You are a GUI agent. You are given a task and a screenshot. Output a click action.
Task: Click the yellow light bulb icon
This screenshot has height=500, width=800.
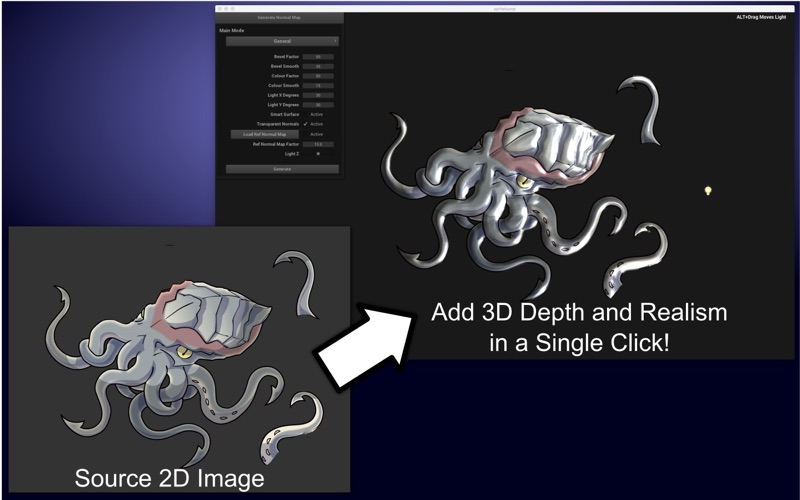(708, 191)
